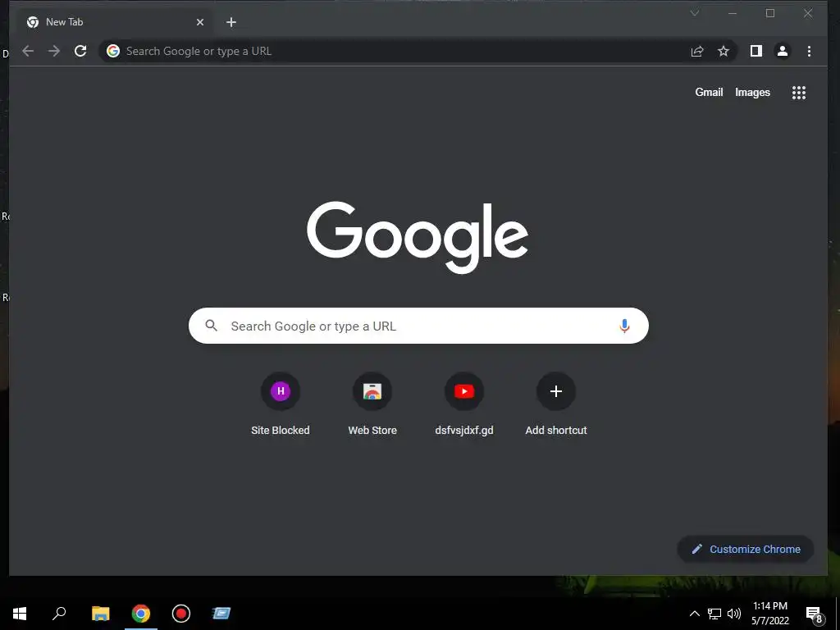Bookmark this tab with the star icon
This screenshot has width=840, height=630.
(724, 51)
